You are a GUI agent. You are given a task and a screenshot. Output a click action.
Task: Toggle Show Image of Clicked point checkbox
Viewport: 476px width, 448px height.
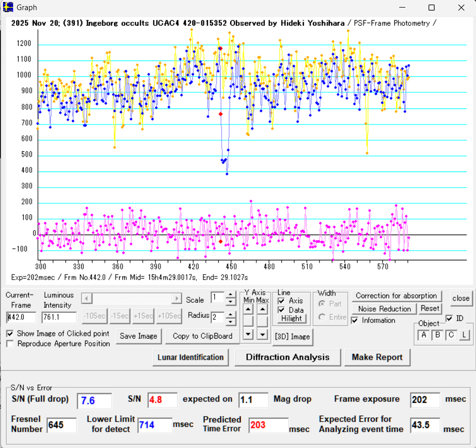point(11,333)
